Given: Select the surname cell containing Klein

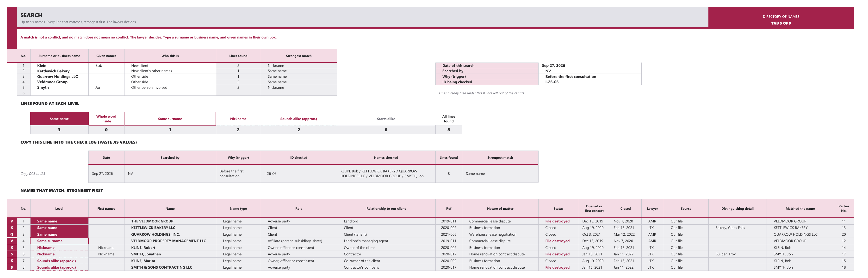Looking at the screenshot, I should point(59,65).
